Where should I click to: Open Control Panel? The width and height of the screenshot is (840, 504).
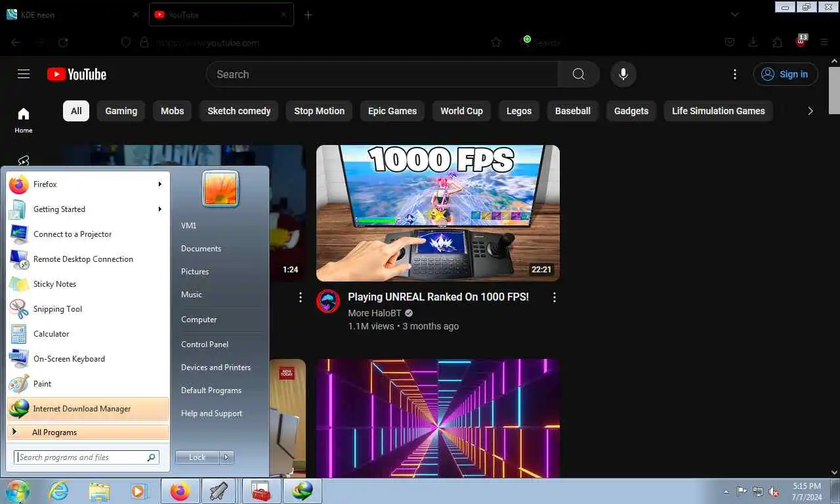pos(205,345)
